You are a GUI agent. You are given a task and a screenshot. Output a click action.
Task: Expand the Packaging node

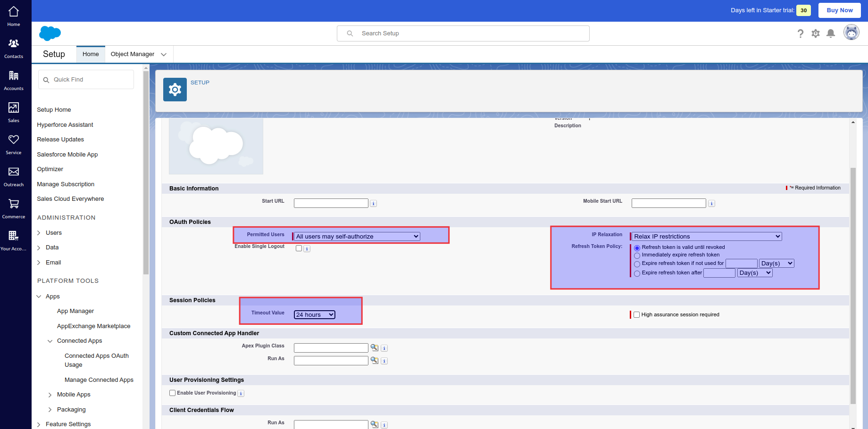coord(50,410)
